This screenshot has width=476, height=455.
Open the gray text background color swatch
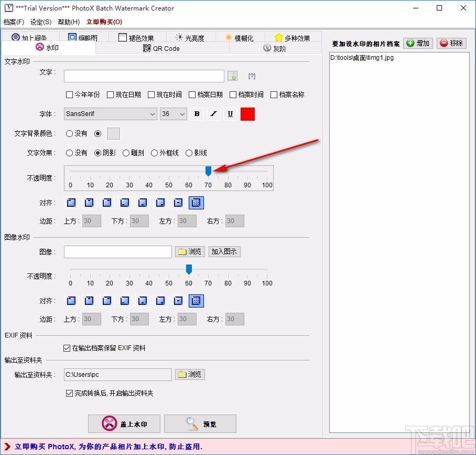click(114, 133)
